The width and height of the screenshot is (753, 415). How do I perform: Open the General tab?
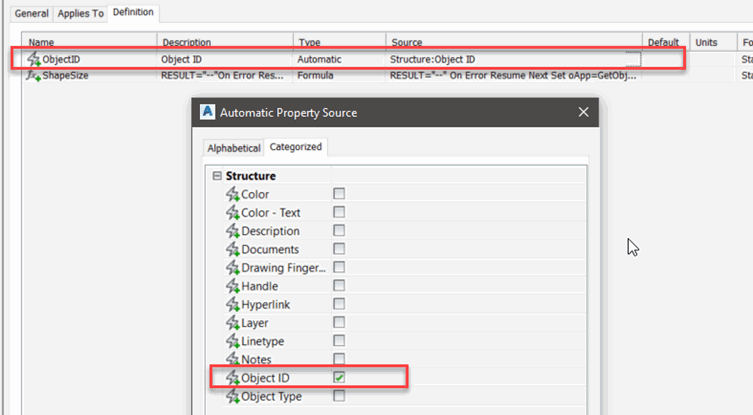(x=31, y=13)
